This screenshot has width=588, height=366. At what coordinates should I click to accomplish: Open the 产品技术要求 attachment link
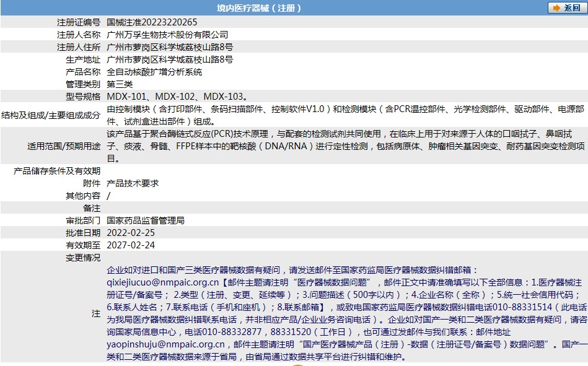coord(133,183)
